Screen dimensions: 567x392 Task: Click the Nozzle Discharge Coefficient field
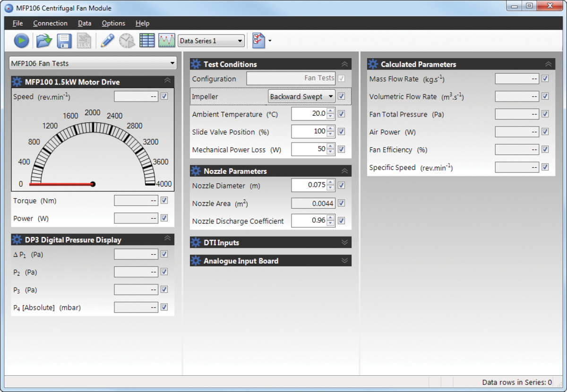309,221
